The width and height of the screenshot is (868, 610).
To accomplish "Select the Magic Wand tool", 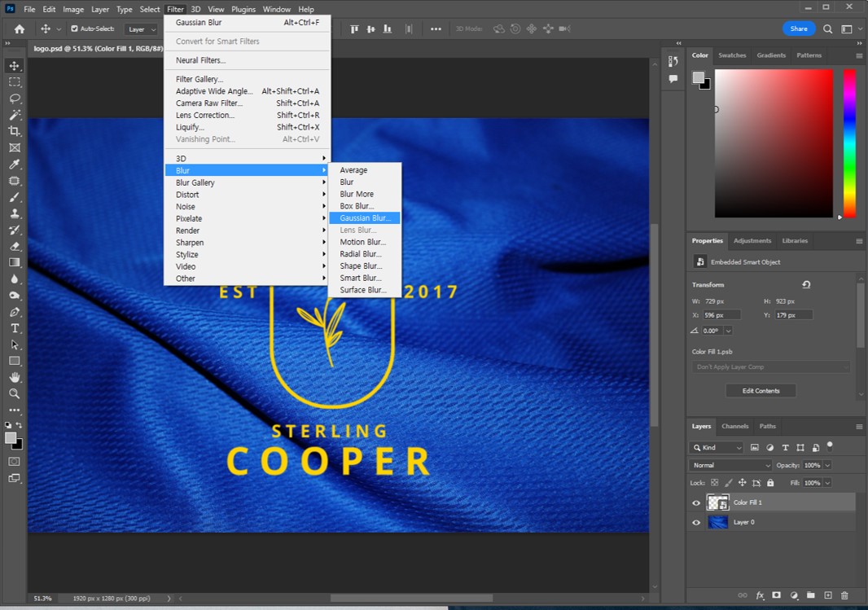I will click(x=15, y=115).
